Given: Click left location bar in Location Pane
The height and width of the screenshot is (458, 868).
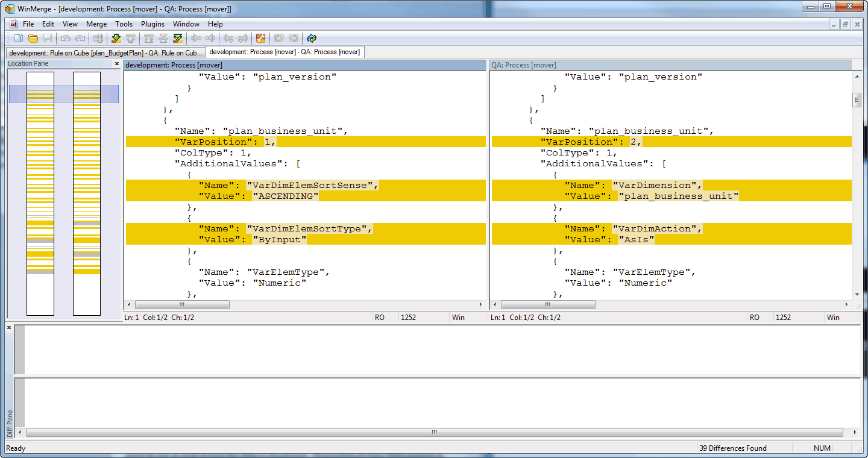Looking at the screenshot, I should tap(40, 193).
